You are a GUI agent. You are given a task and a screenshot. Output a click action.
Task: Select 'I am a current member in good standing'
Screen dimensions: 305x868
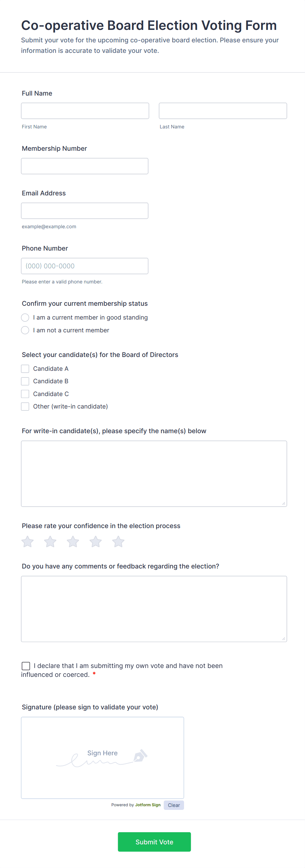pyautogui.click(x=25, y=318)
